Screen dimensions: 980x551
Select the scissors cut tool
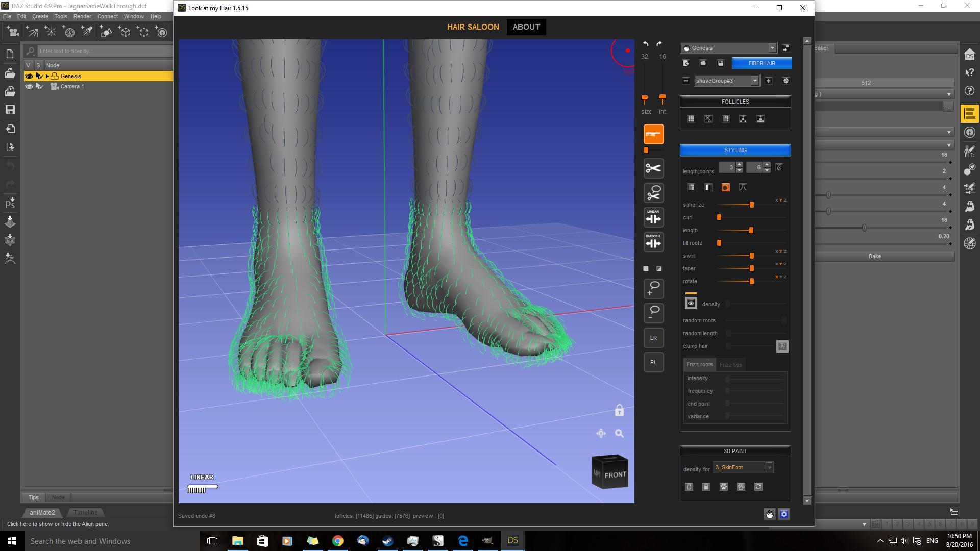point(653,168)
